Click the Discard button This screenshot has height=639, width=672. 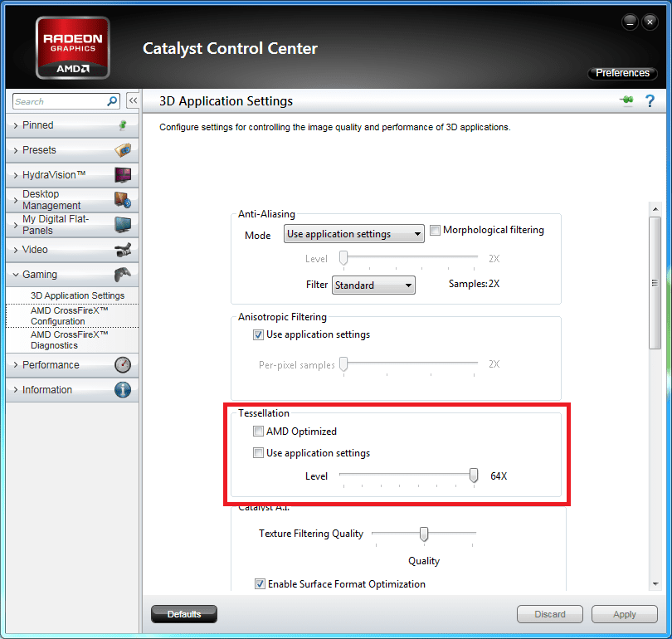tap(550, 614)
